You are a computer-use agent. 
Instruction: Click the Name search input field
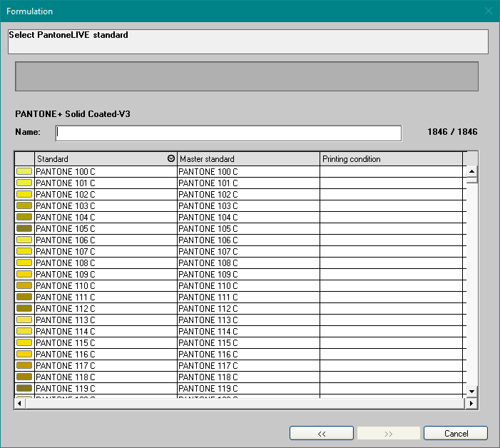coord(228,133)
